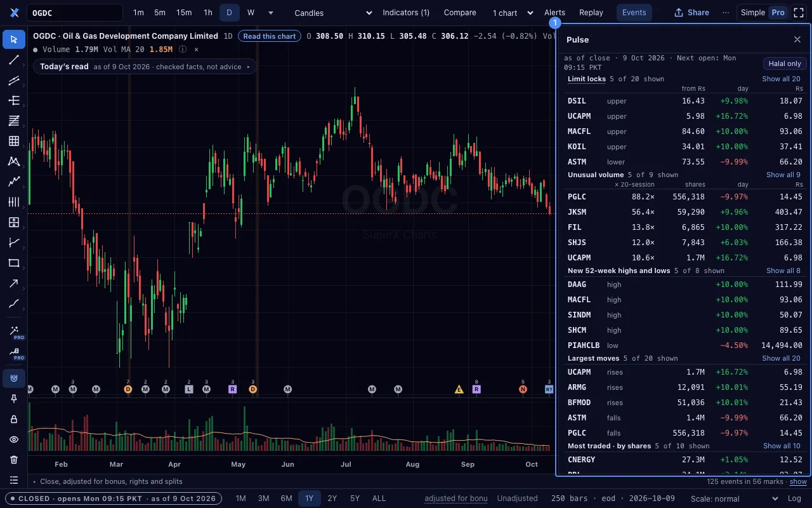
Task: Activate the magnet snap tool
Action: pyautogui.click(x=14, y=378)
